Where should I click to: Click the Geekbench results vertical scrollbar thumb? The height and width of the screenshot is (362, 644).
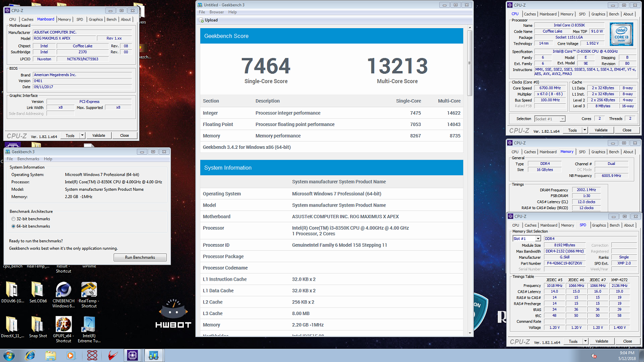(470, 63)
